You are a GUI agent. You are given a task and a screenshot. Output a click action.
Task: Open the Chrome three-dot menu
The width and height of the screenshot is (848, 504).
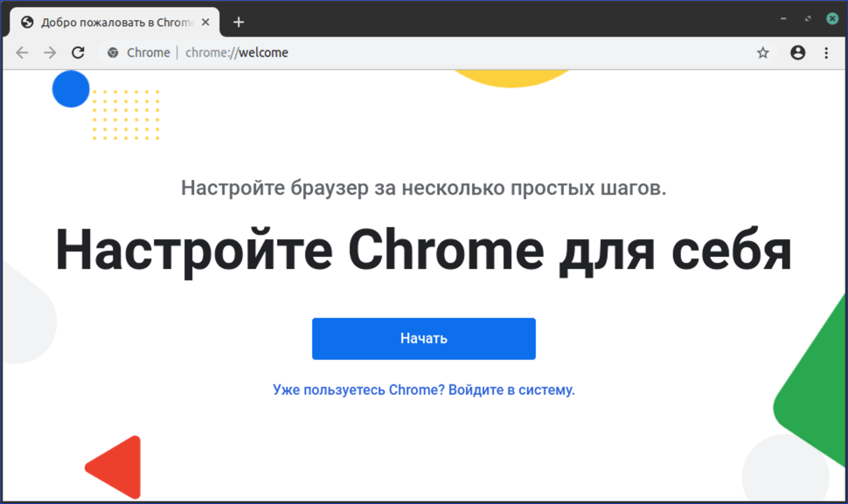(826, 52)
